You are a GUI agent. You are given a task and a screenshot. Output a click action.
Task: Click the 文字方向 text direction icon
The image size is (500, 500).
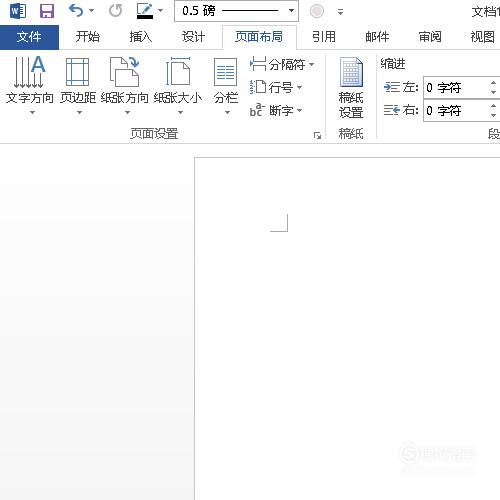[29, 72]
